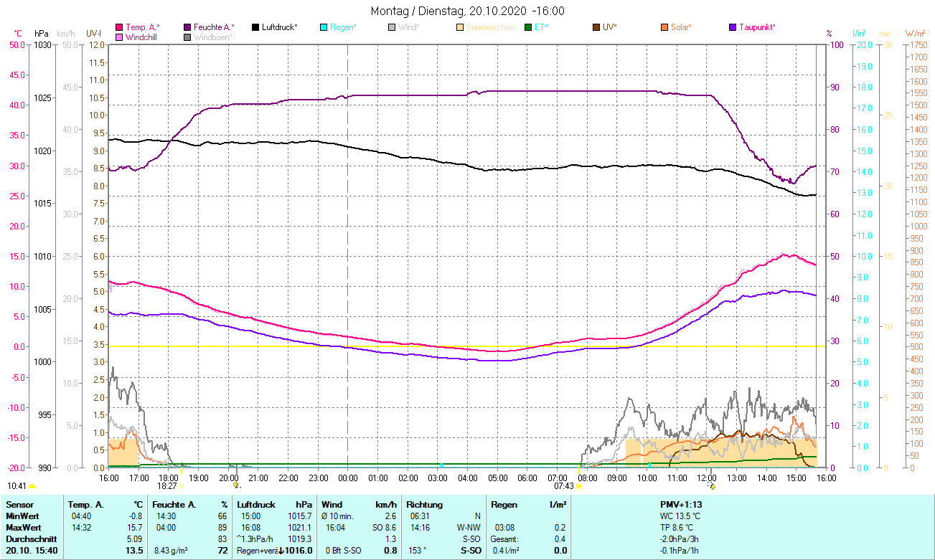Screen dimensions: 935x560
Task: Click the Regen column header in the table
Action: pyautogui.click(x=504, y=505)
